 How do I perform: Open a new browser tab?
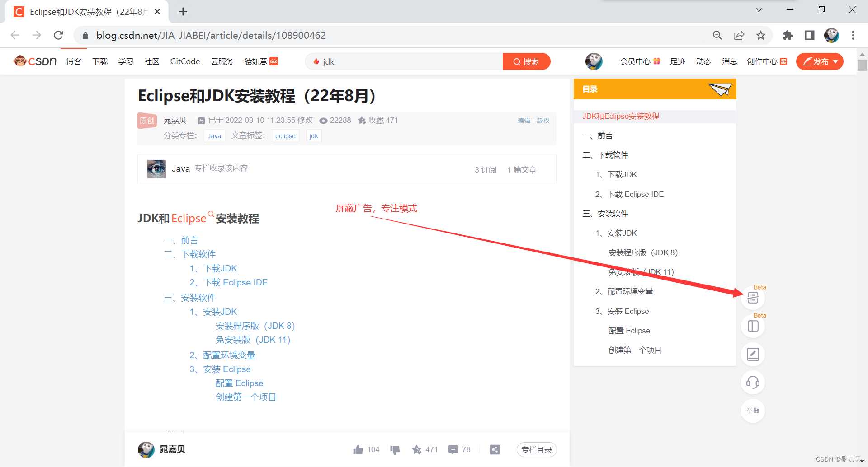pyautogui.click(x=183, y=12)
